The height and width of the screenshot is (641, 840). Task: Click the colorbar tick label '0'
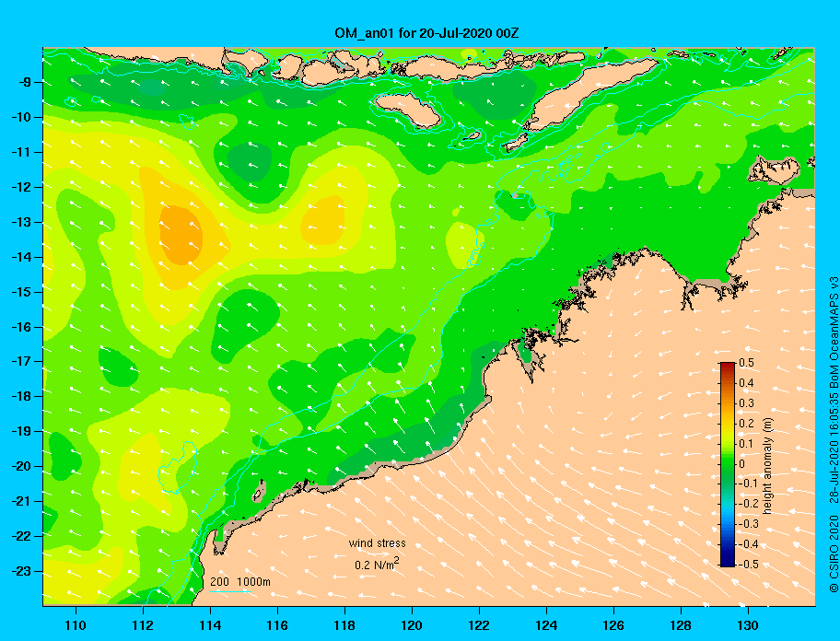pos(742,464)
